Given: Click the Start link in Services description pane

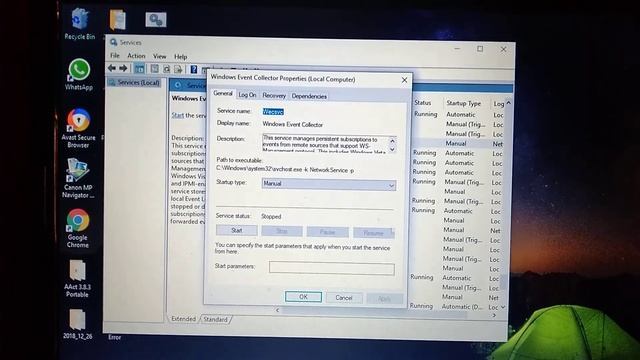Looking at the screenshot, I should 178,115.
